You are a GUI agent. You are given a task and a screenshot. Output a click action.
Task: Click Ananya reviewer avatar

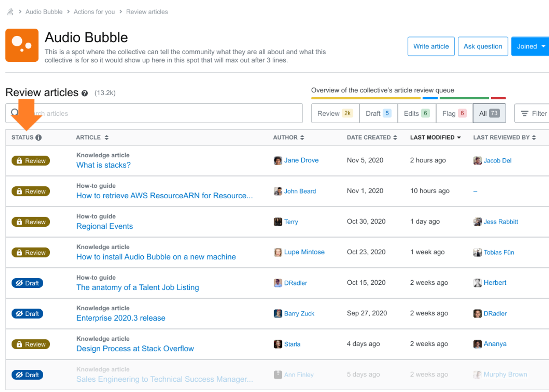[477, 344]
